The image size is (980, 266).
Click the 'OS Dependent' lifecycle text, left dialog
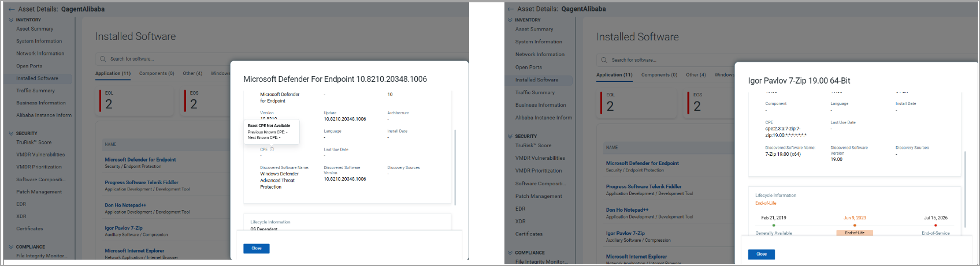[x=264, y=229]
